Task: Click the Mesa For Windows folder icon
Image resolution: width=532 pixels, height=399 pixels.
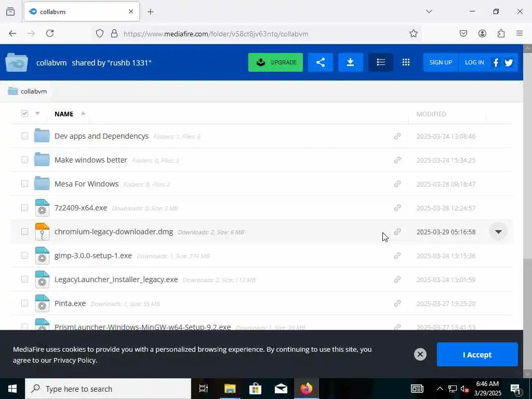Action: (x=42, y=183)
